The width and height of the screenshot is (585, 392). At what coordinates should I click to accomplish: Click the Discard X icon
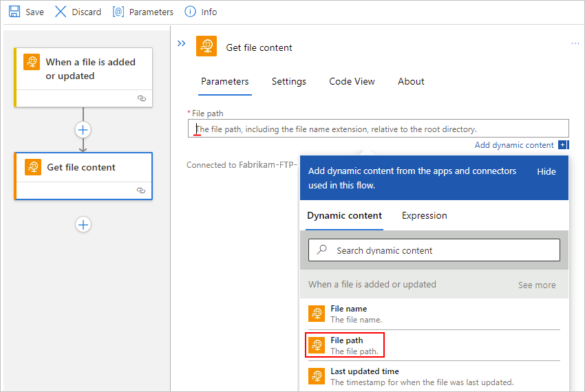click(x=61, y=12)
